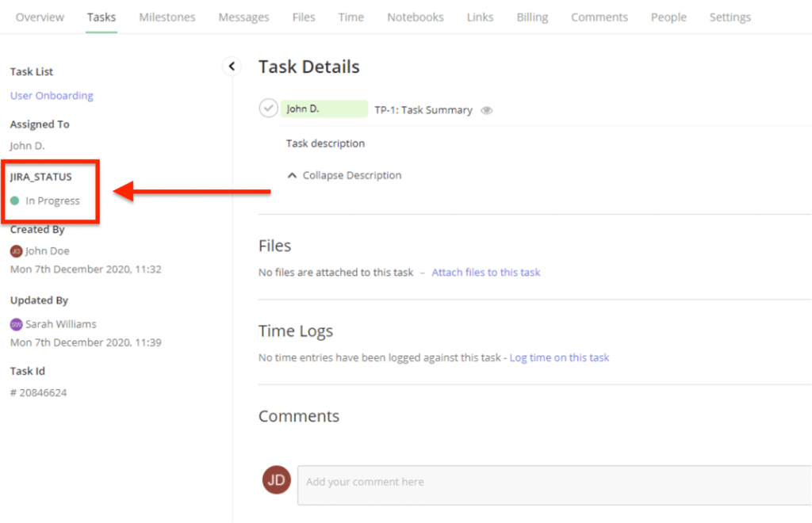812x523 pixels.
Task: Open the People tab
Action: 668,17
